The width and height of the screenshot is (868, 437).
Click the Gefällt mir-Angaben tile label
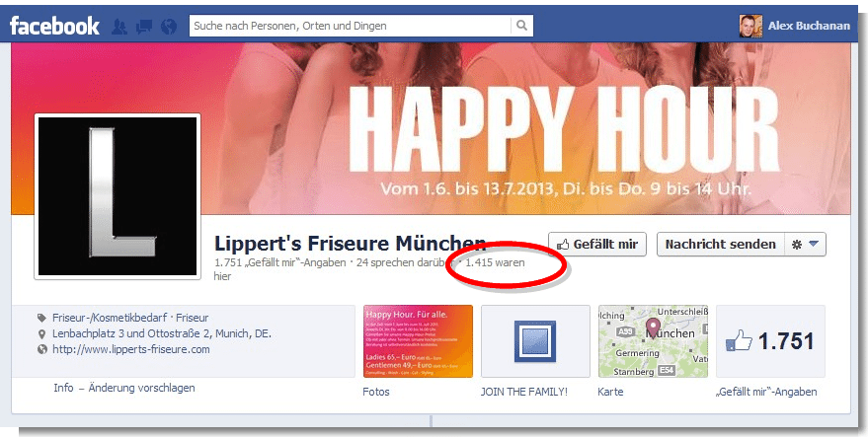pyautogui.click(x=766, y=392)
